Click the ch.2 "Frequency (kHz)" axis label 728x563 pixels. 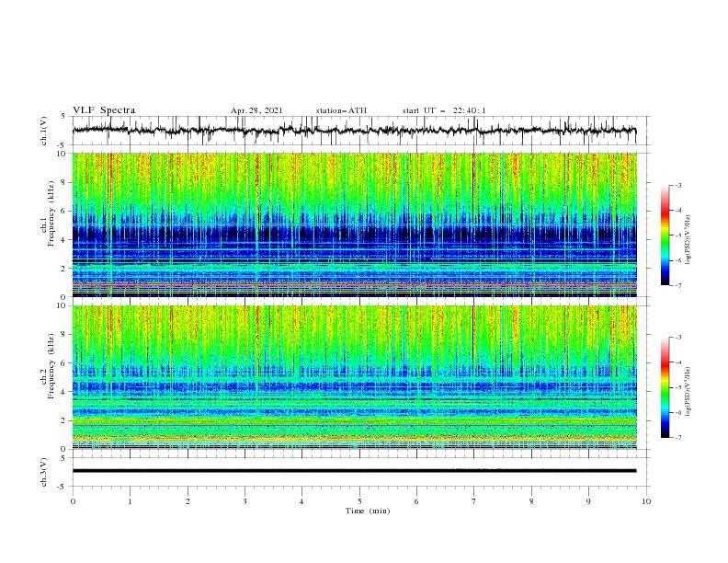tap(51, 365)
